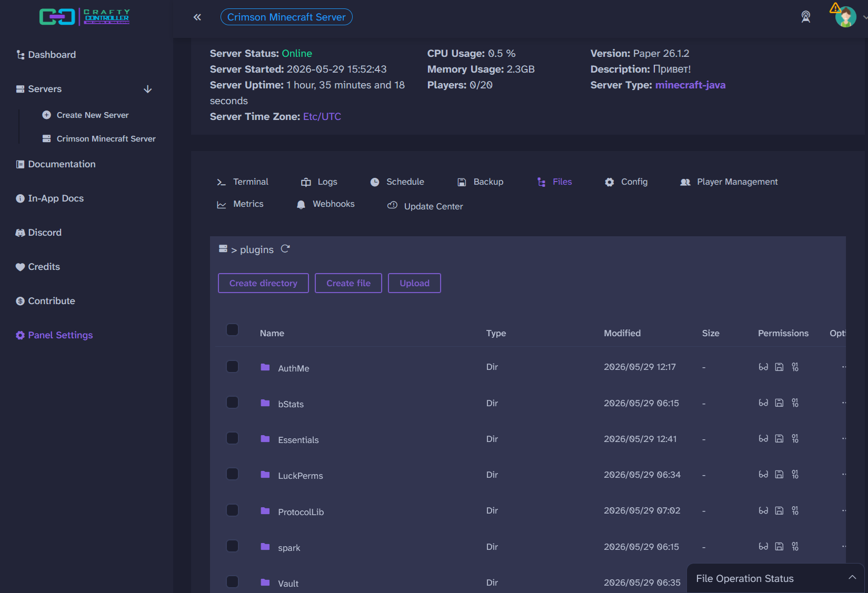
Task: Click the write permission disk icon for Essentials
Action: click(780, 438)
